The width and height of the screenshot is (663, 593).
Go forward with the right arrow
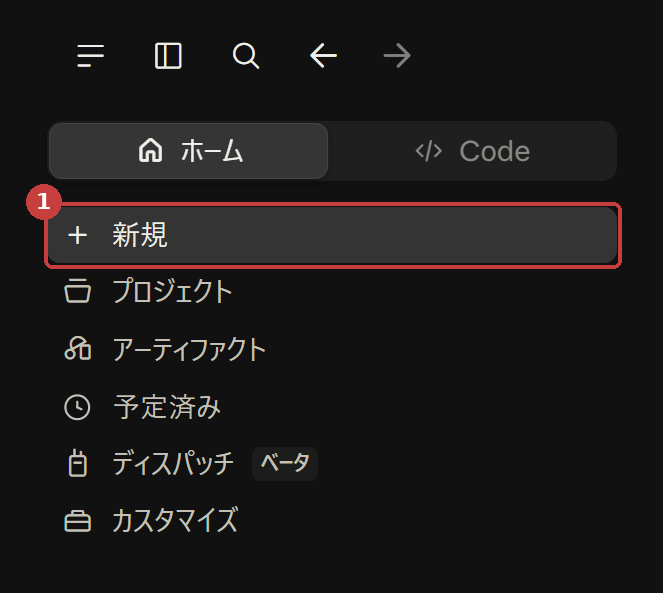pyautogui.click(x=397, y=55)
